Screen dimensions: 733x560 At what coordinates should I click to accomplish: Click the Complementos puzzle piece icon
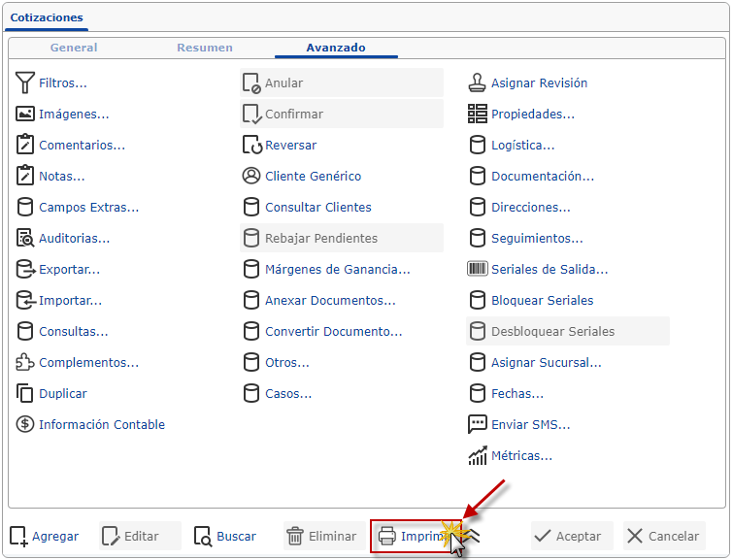[x=25, y=362]
